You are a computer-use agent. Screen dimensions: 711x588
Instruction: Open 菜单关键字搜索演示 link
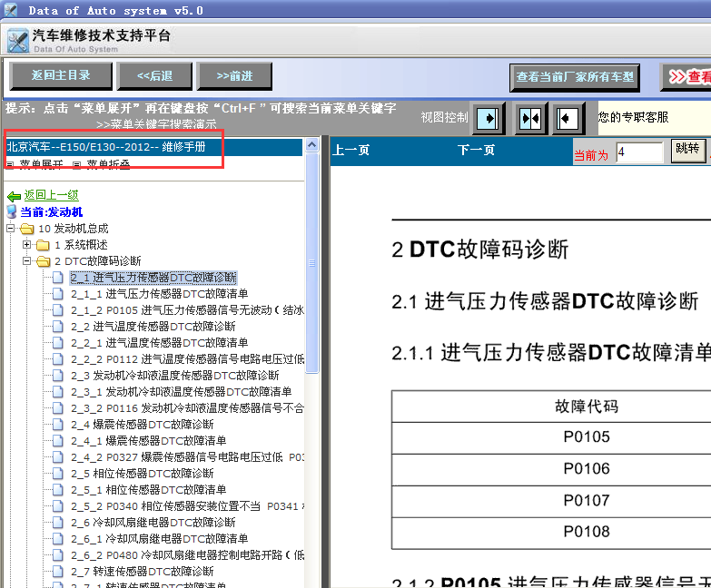[x=156, y=124]
